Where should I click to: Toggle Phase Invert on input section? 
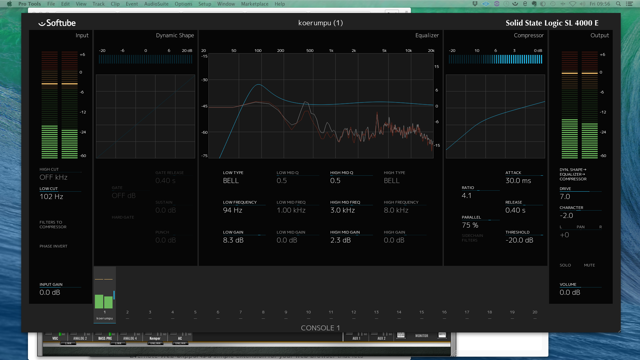[53, 246]
